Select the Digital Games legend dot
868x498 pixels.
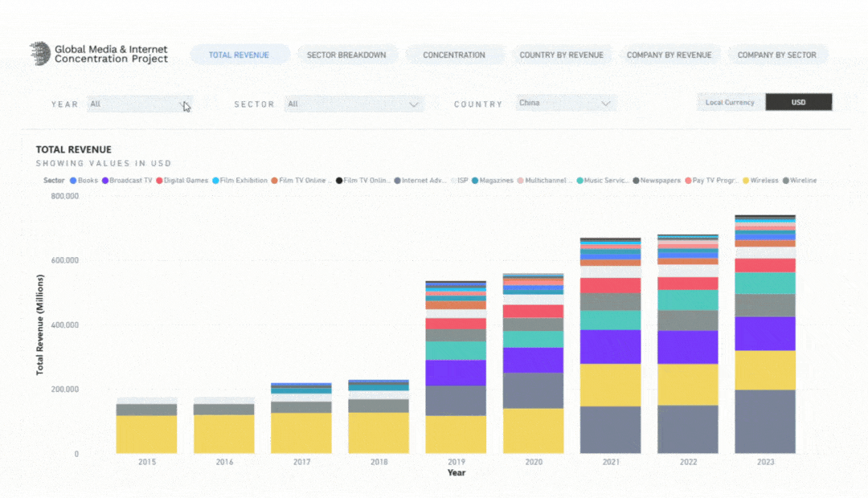point(159,181)
